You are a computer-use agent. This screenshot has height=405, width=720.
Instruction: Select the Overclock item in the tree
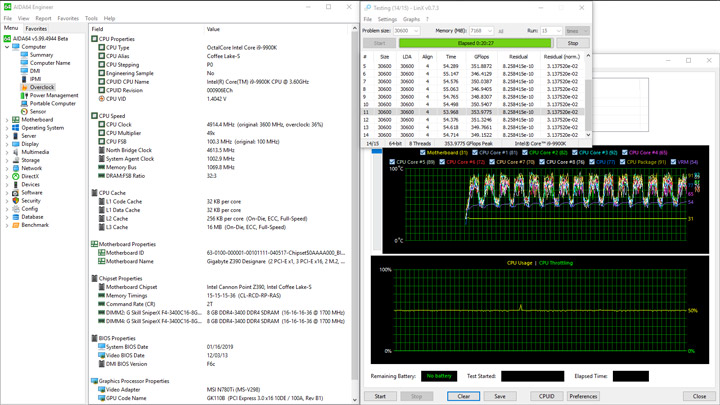(x=41, y=87)
